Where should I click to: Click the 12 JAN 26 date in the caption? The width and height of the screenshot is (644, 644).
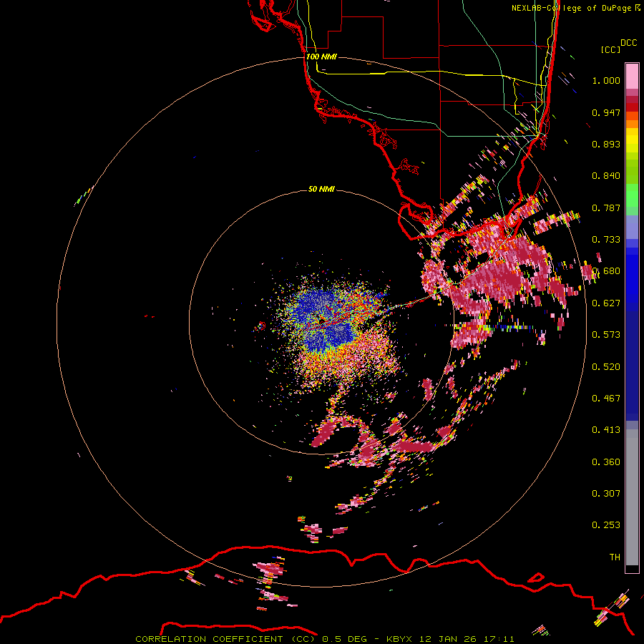pos(447,639)
